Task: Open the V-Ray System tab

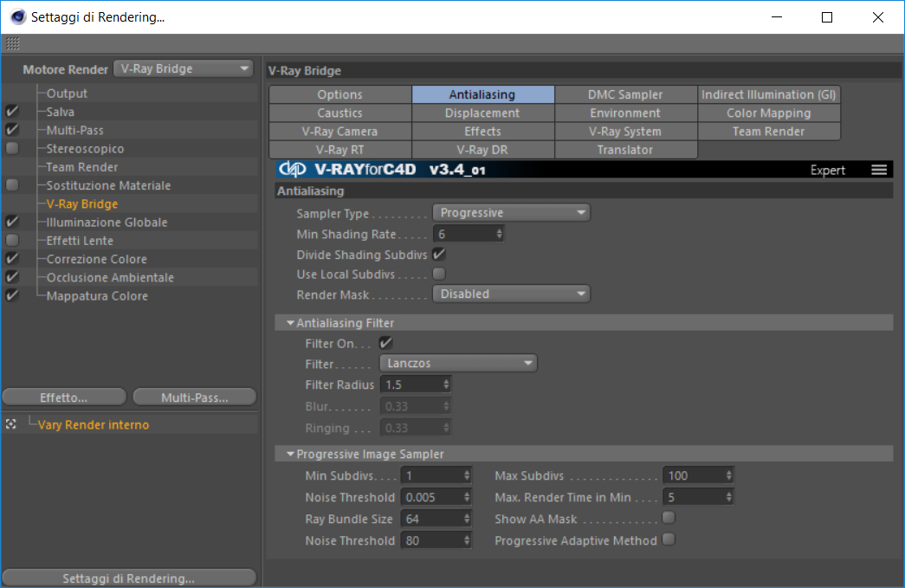Action: 625,131
